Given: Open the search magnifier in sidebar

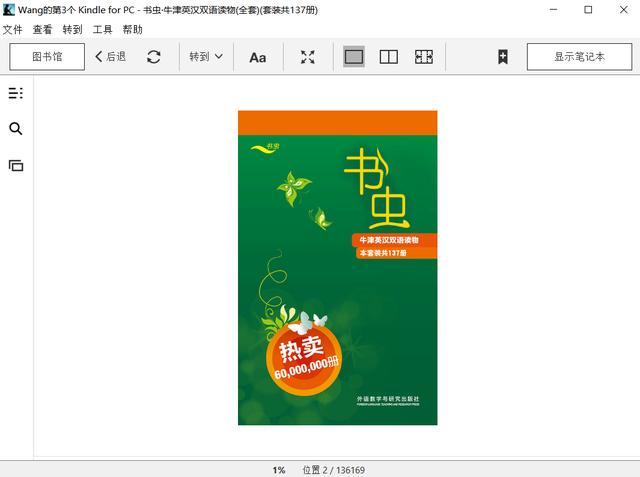Looking at the screenshot, I should click(x=16, y=129).
